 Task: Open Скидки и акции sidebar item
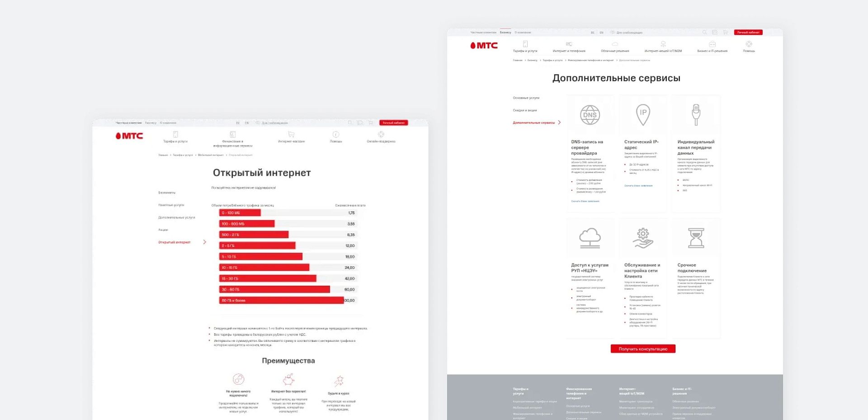[x=524, y=110]
